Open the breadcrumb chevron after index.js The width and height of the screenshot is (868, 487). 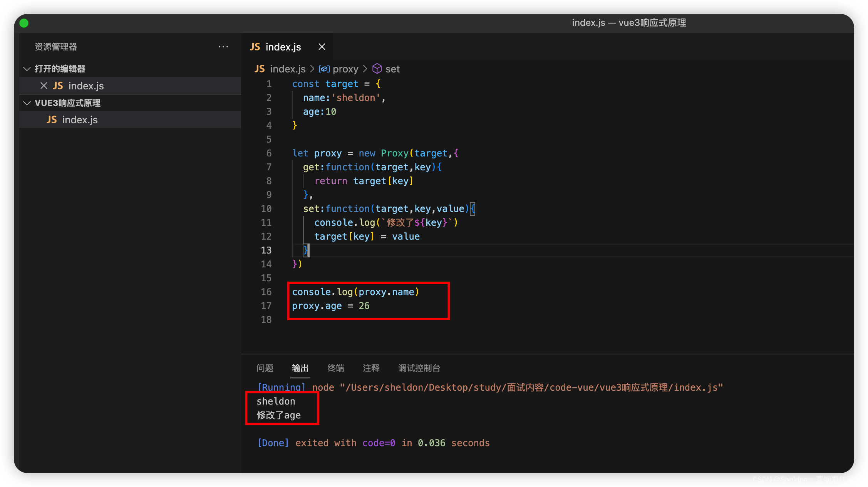(312, 69)
